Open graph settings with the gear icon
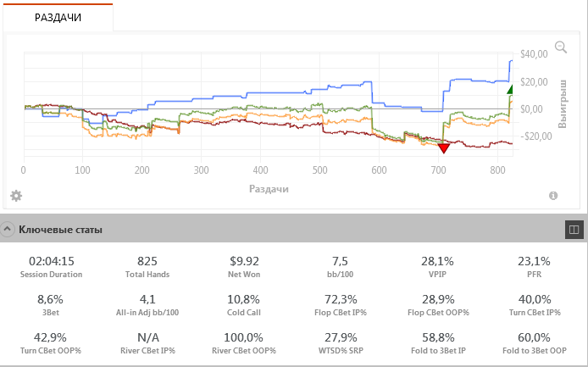The image size is (588, 367). point(16,196)
